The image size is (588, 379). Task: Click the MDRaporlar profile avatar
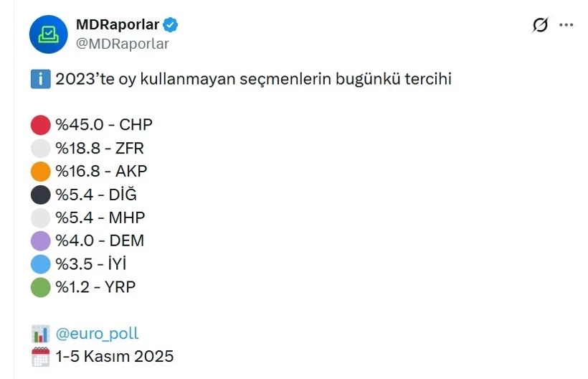click(48, 34)
